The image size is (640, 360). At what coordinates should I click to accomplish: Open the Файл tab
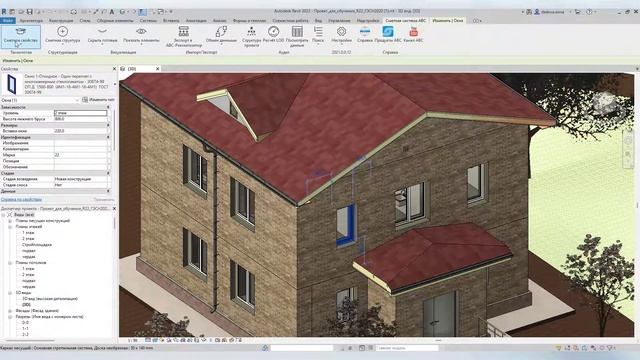tap(8, 20)
